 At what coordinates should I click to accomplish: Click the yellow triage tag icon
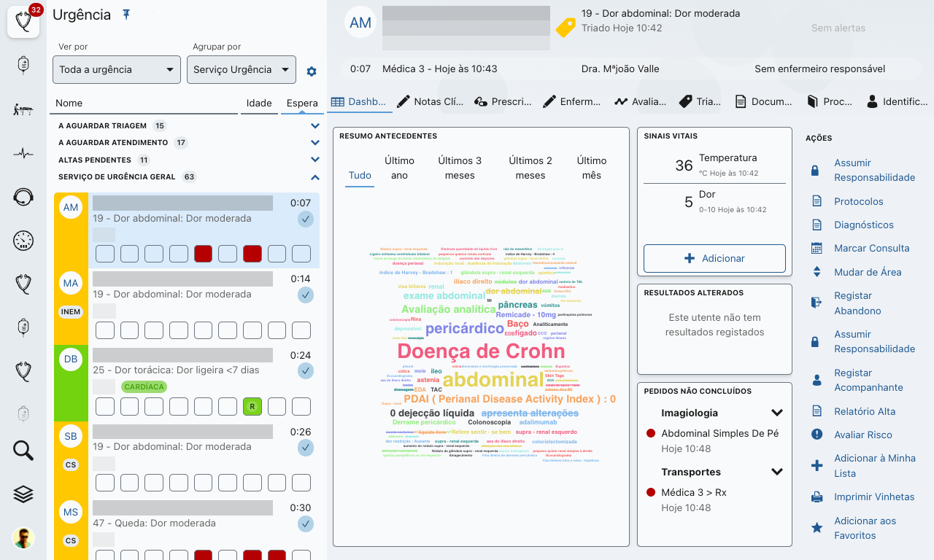click(566, 27)
